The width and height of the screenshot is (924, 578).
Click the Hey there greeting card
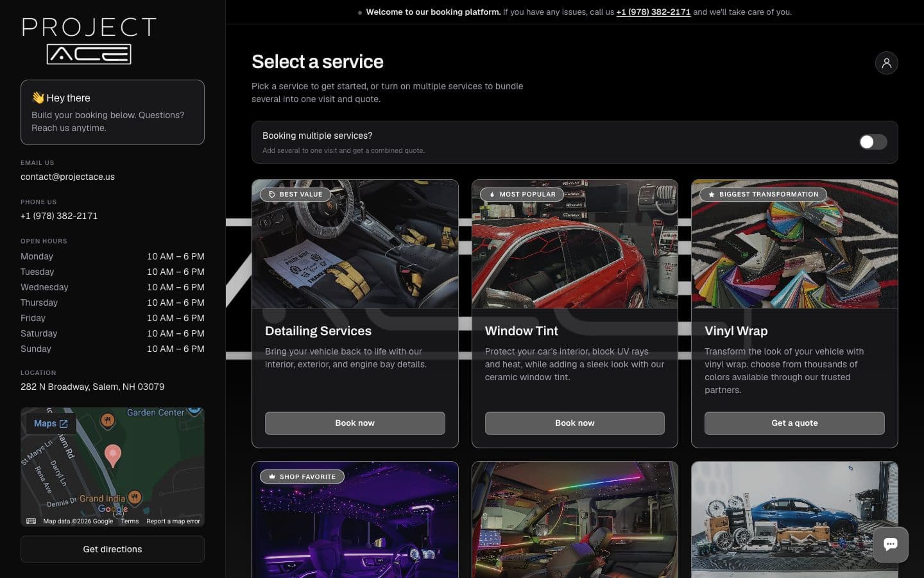[x=112, y=112]
